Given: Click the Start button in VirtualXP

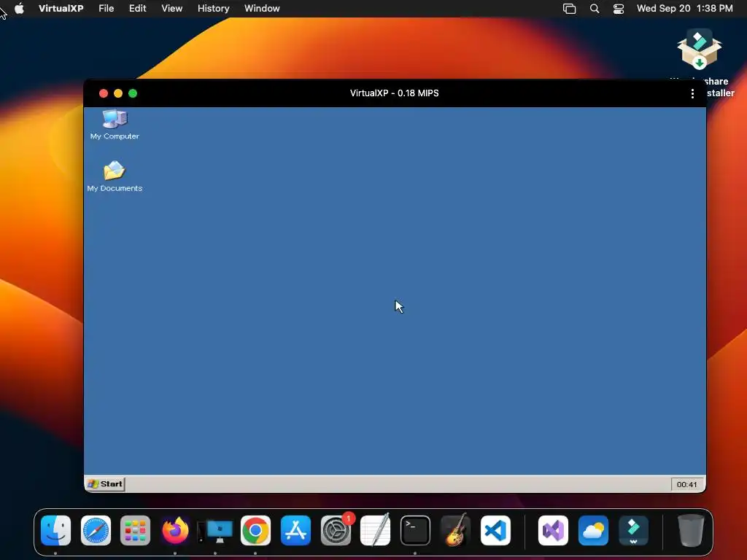Looking at the screenshot, I should [x=105, y=484].
